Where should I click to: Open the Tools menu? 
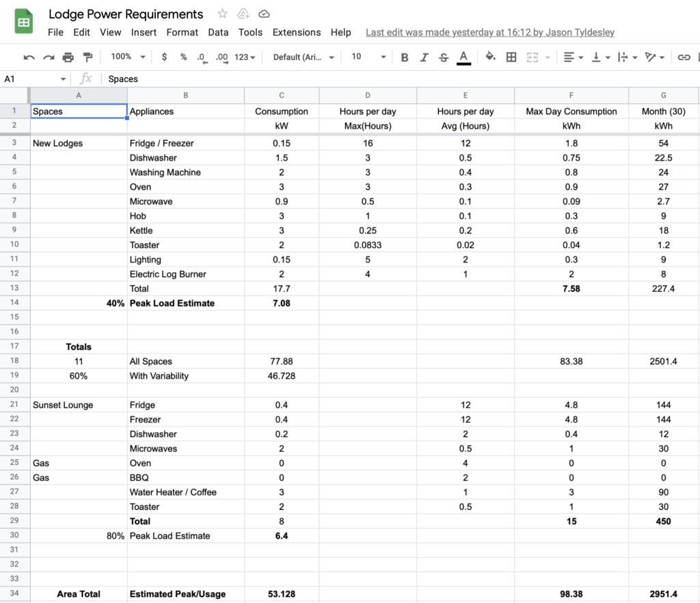point(250,32)
